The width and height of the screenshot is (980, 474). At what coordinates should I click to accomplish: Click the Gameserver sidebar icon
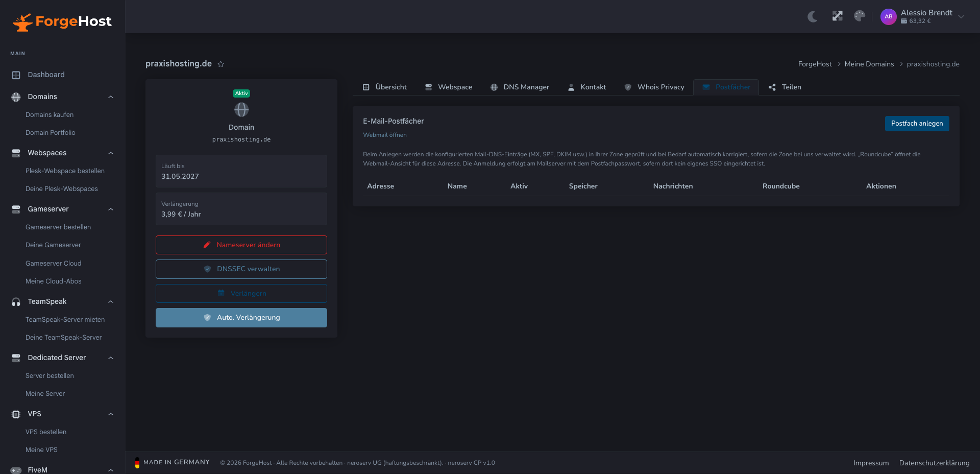click(16, 209)
